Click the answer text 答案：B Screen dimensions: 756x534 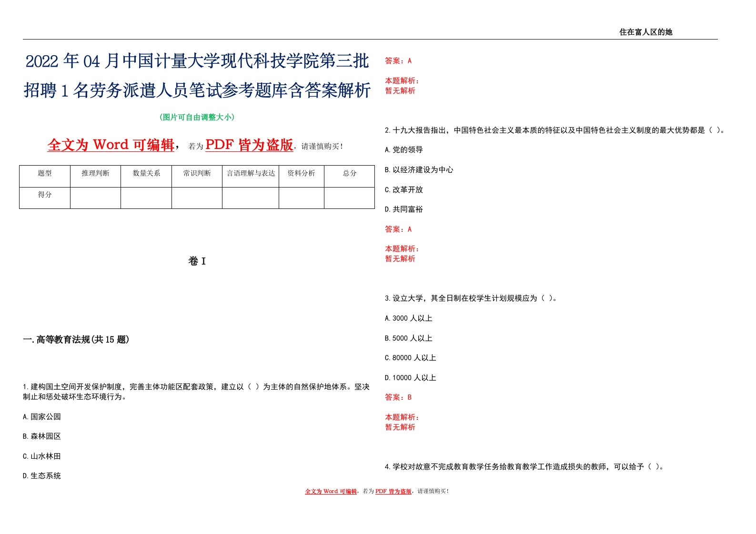(398, 397)
